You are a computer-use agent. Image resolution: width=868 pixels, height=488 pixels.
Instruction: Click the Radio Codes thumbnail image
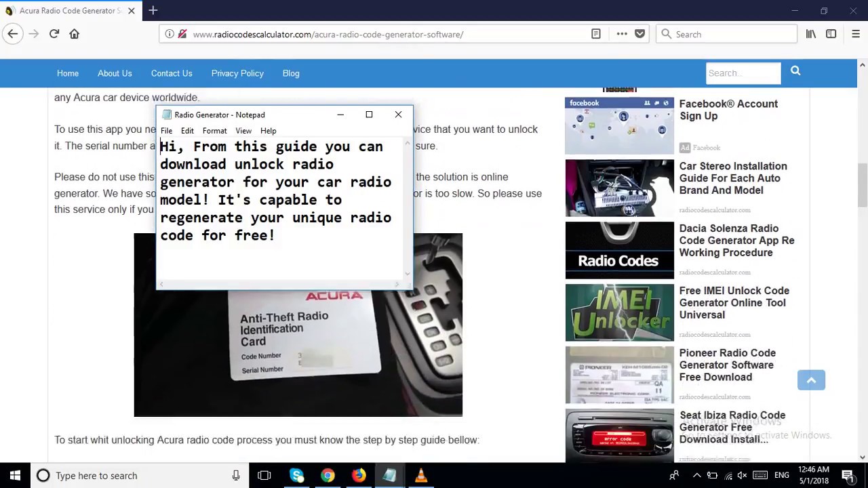click(620, 250)
